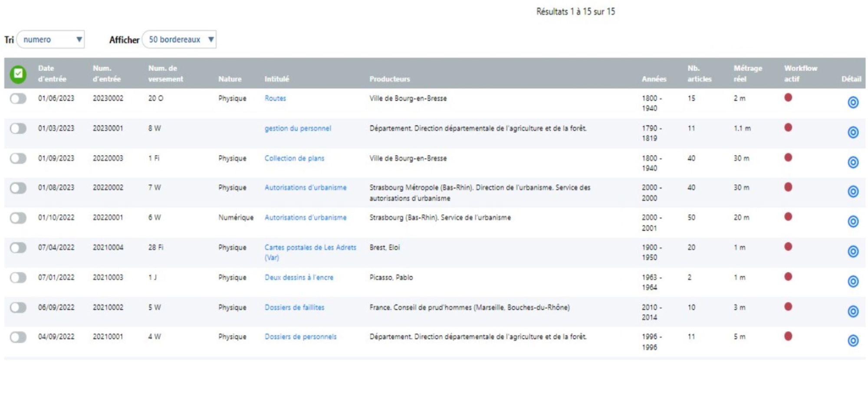Open detail icon for entry 20220002
This screenshot has height=412, width=868.
coord(853,192)
